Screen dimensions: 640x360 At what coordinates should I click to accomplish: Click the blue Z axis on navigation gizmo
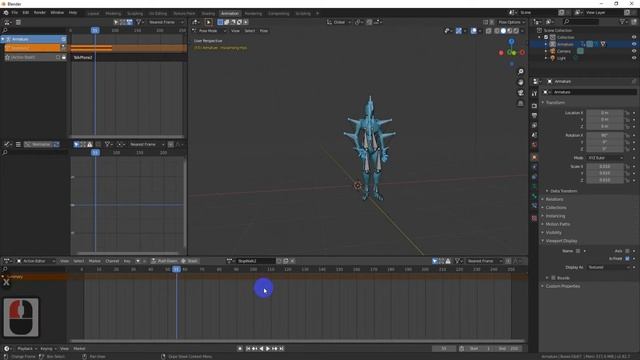tap(511, 42)
